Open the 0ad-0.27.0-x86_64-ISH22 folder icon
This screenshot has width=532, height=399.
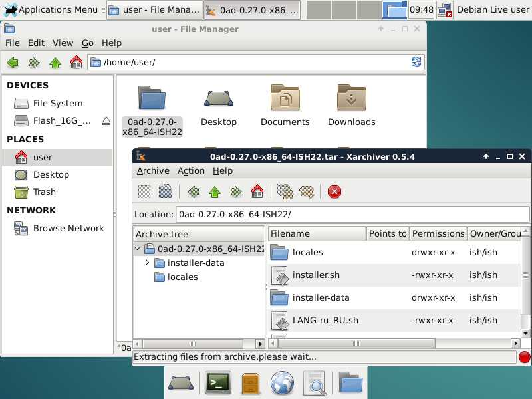tap(152, 98)
